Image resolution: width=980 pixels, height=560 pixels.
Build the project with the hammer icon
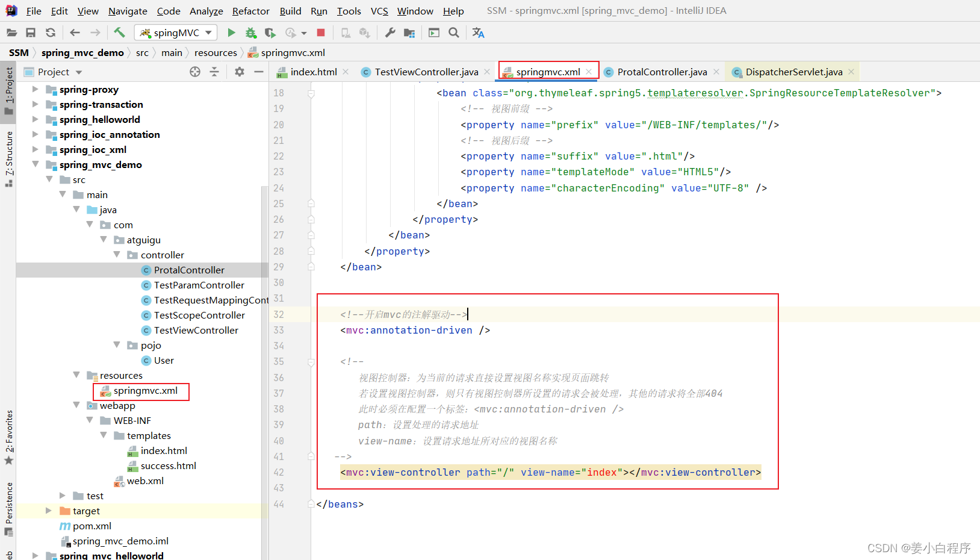119,33
